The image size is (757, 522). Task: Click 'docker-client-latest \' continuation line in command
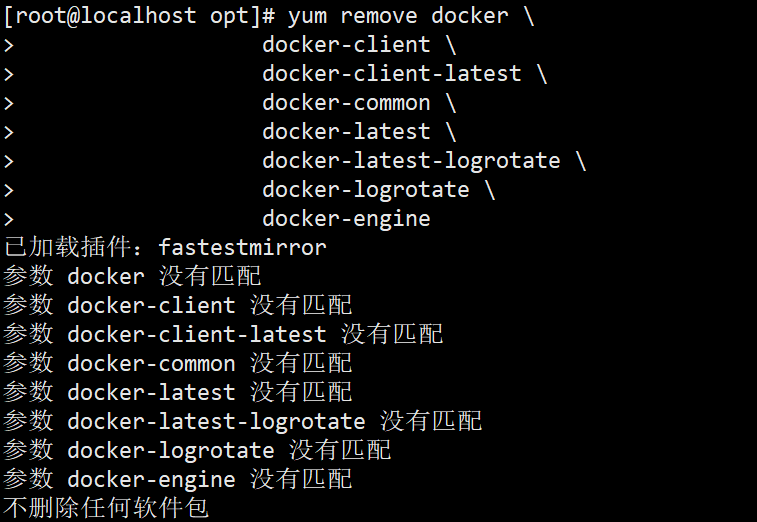click(x=405, y=74)
